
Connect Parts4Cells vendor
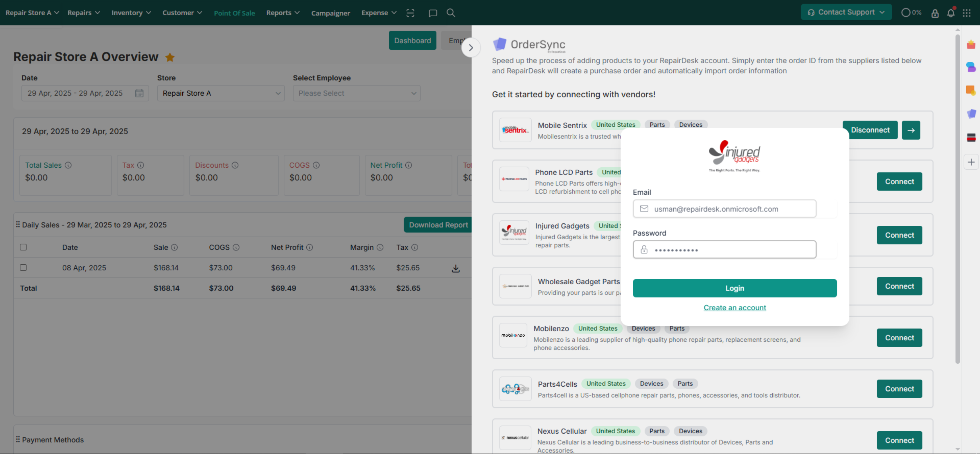[899, 389]
